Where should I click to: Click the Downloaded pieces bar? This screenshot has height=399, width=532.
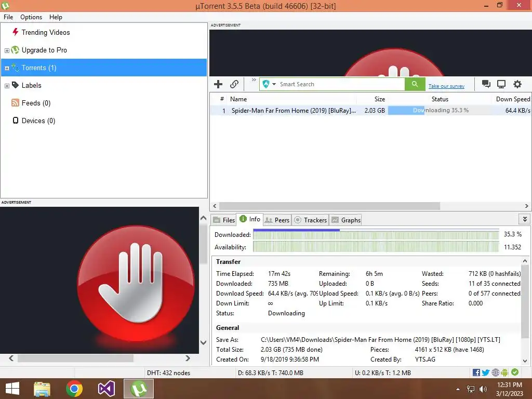click(x=376, y=235)
